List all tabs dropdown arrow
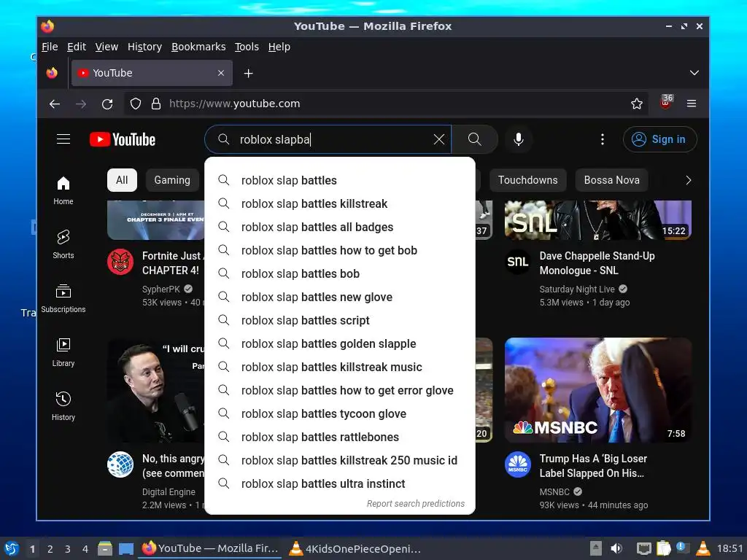Screen dimensions: 747x560 (x=694, y=73)
